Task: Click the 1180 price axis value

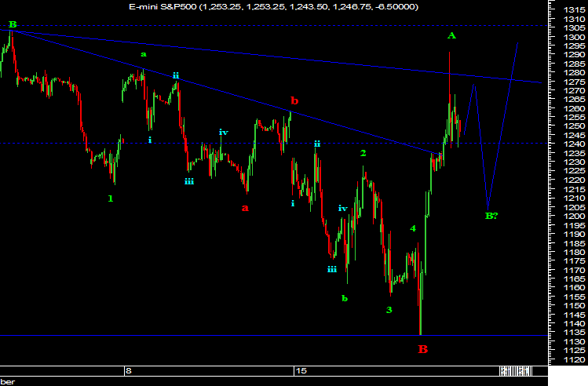Action: point(574,252)
